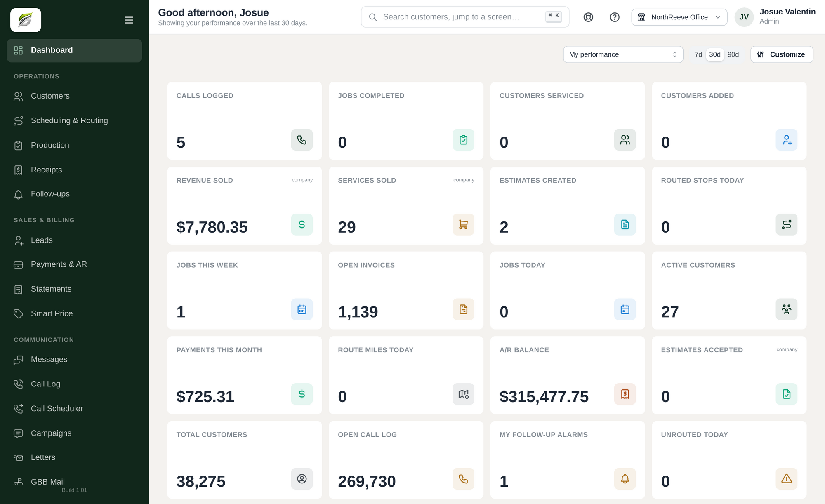The image size is (825, 504).
Task: Click the 38,275 total customers value
Action: [201, 482]
